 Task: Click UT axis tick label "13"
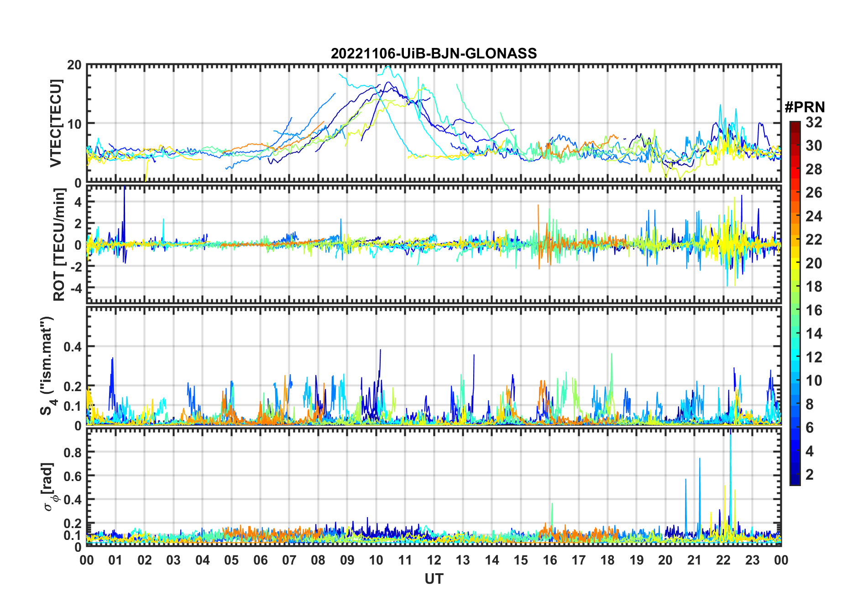pyautogui.click(x=463, y=560)
